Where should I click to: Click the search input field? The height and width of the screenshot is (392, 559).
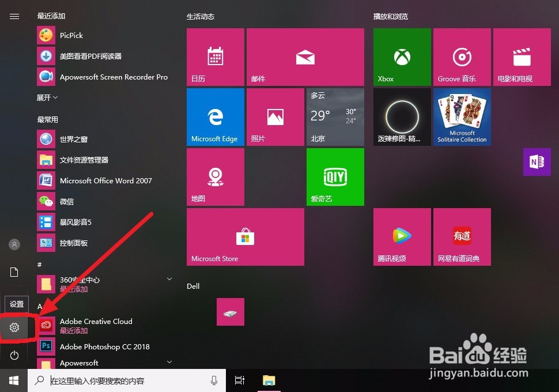coord(127,380)
